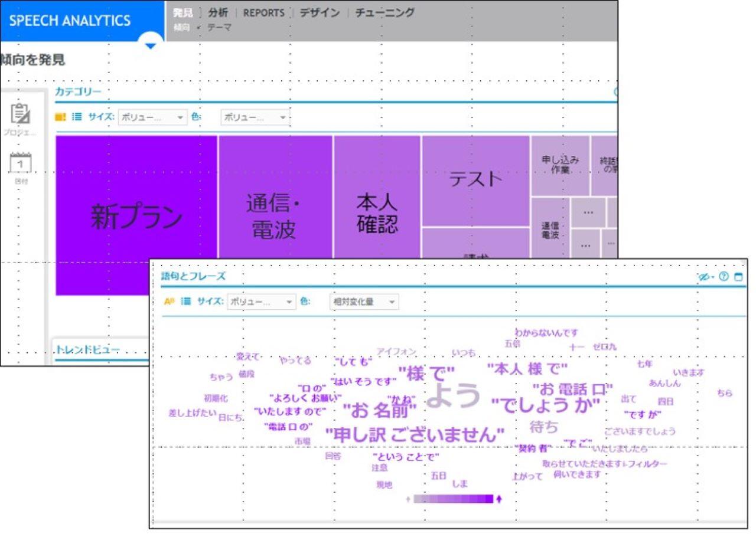
Task: Open the Phrases color dropdown showing 相対変化量
Action: pyautogui.click(x=363, y=302)
